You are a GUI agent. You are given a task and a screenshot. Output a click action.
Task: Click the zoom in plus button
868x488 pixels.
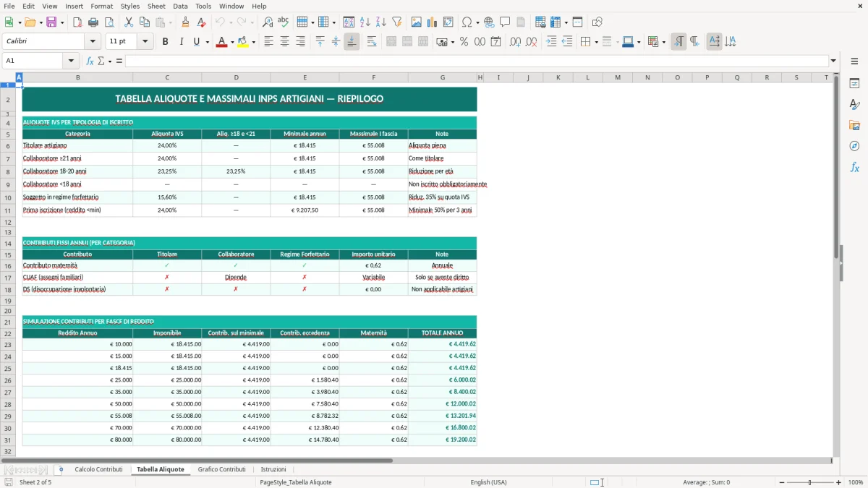(x=838, y=482)
